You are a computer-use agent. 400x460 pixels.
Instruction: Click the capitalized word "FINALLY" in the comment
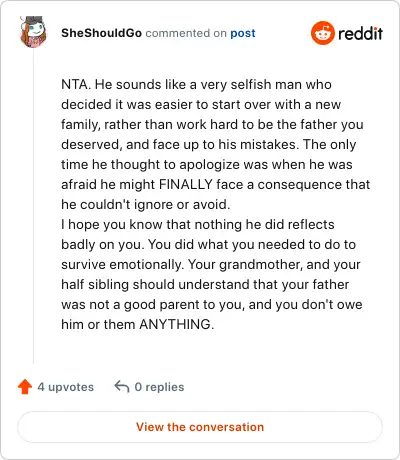(186, 184)
